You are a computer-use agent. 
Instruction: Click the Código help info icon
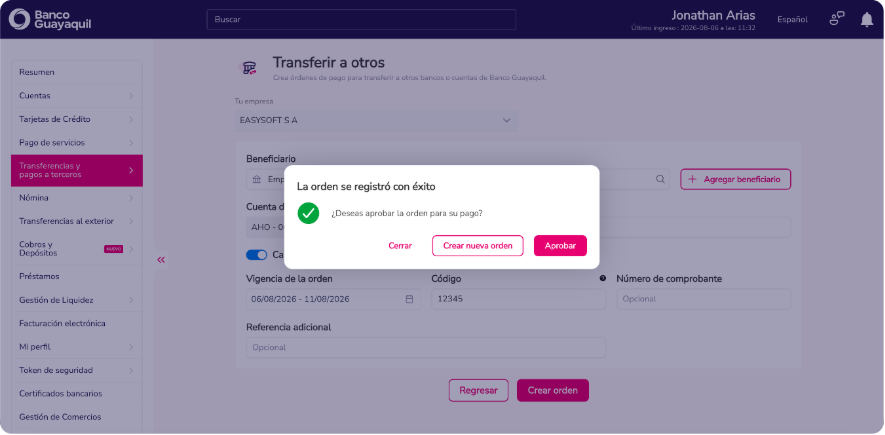pyautogui.click(x=602, y=278)
